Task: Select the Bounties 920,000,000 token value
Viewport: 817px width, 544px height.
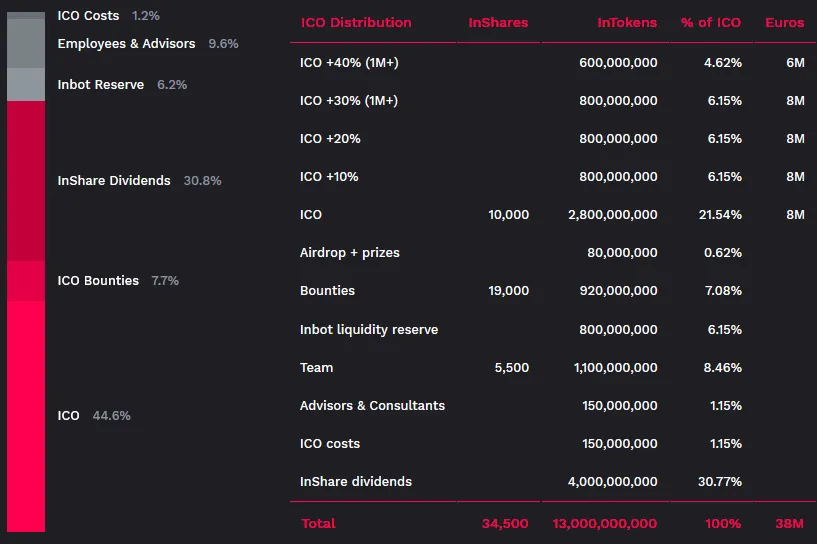Action: (618, 291)
